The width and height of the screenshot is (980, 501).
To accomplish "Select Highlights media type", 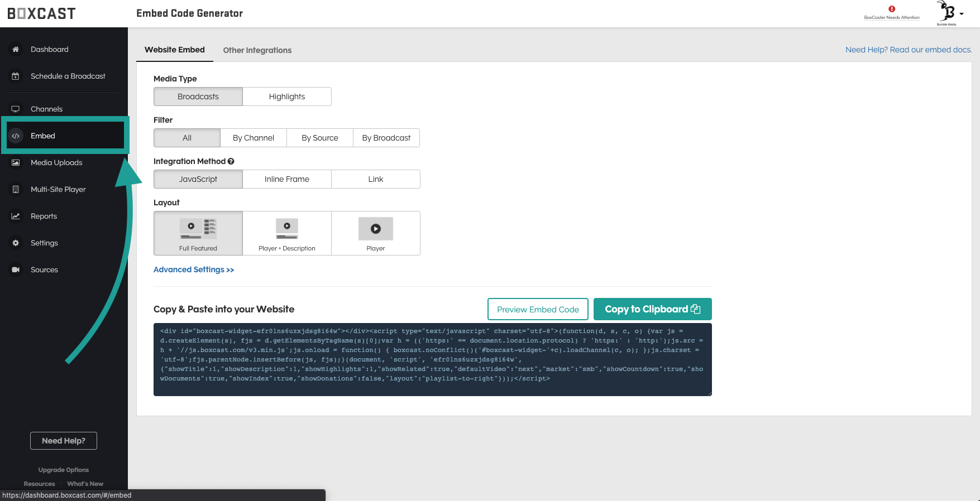I will (x=287, y=97).
